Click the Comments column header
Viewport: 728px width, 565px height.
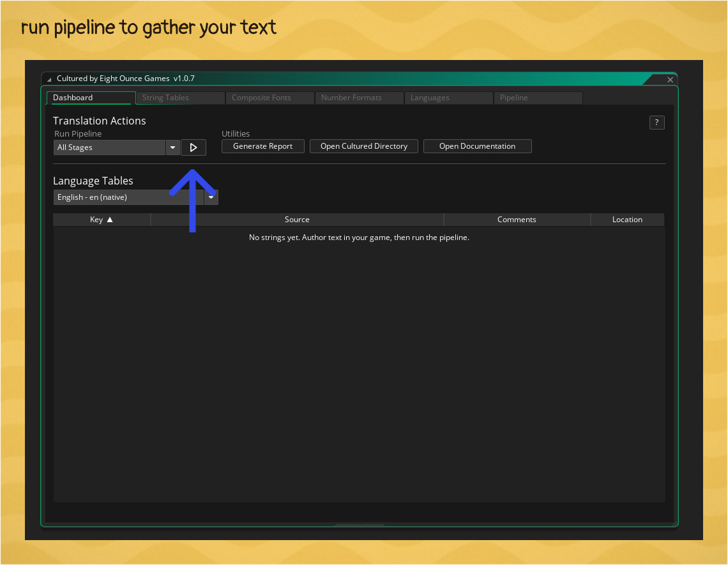tap(517, 220)
